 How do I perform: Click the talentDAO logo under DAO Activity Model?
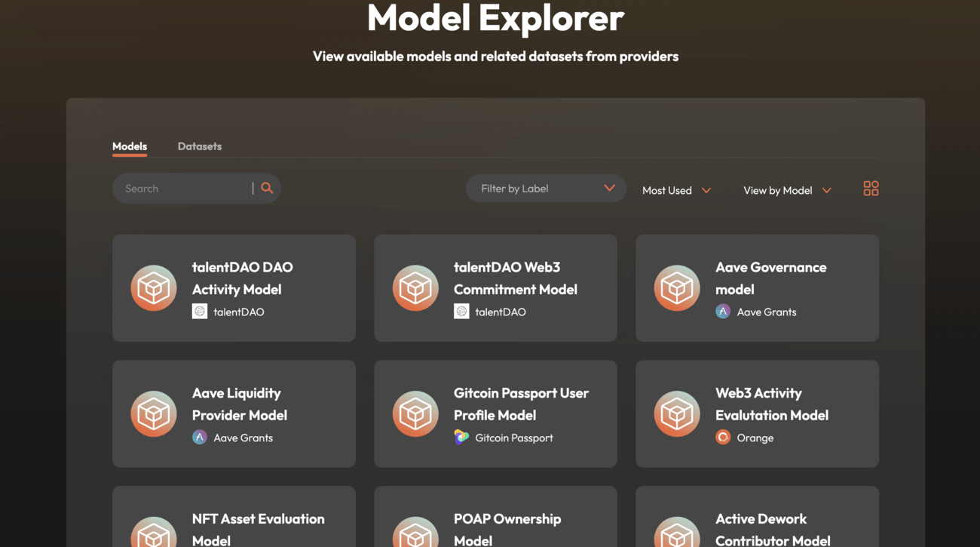click(x=200, y=312)
